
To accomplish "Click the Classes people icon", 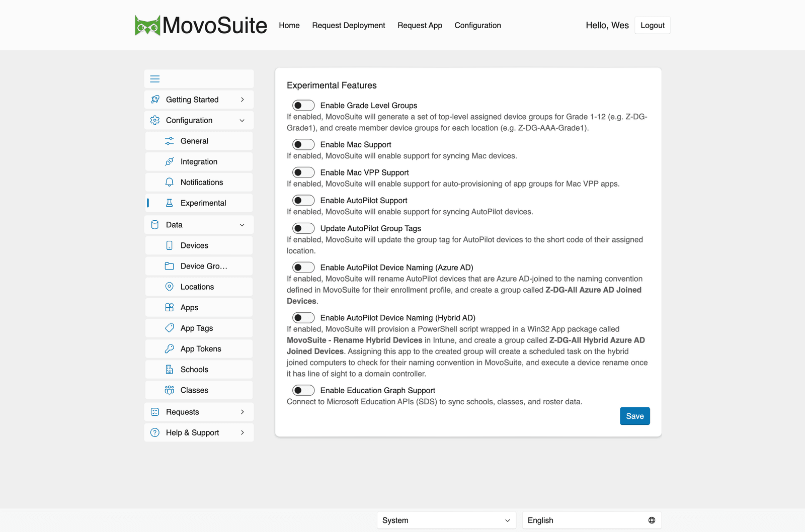I will coord(170,390).
